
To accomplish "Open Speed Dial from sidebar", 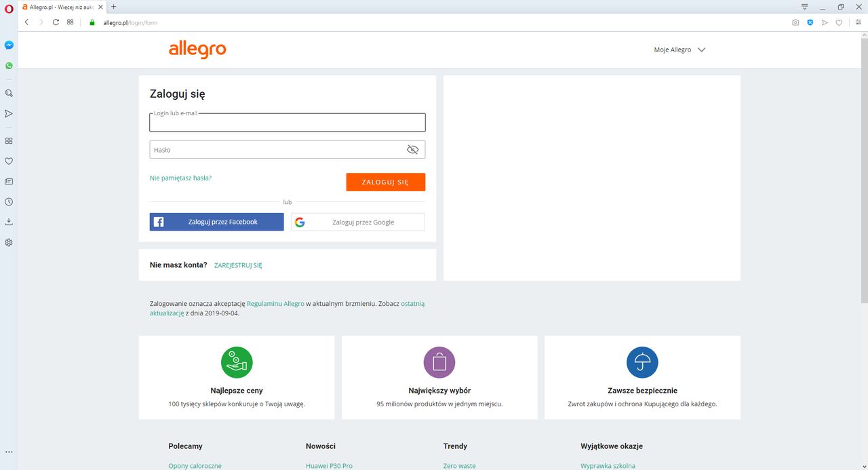I will (9, 140).
